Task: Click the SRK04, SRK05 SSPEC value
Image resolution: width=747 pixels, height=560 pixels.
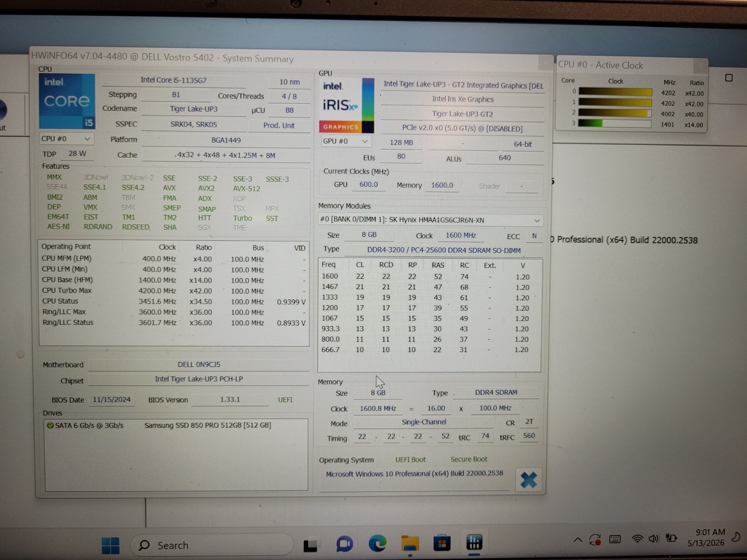Action: (x=194, y=125)
